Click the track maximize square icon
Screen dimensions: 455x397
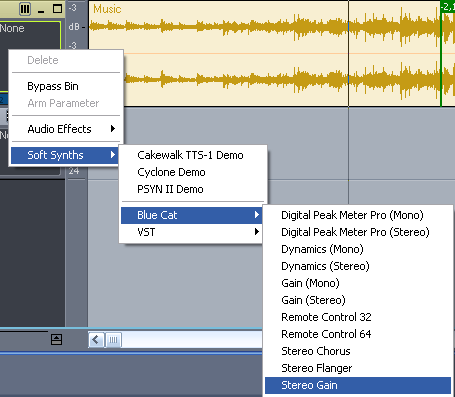click(x=57, y=9)
